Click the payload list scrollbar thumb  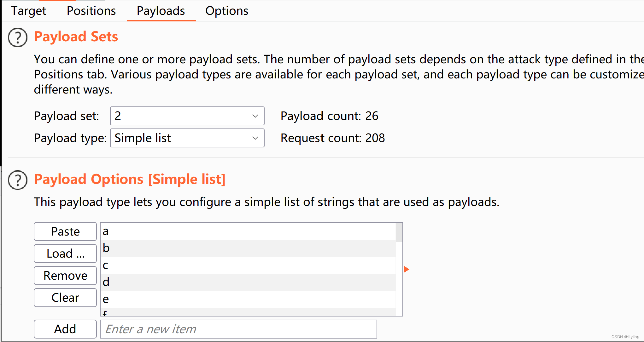(399, 232)
